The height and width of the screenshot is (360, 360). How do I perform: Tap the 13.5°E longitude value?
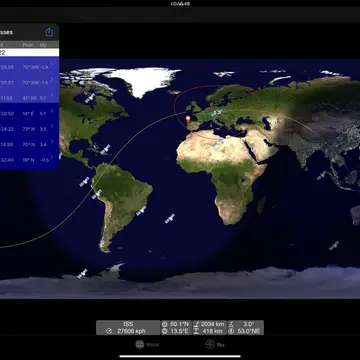coord(179,331)
